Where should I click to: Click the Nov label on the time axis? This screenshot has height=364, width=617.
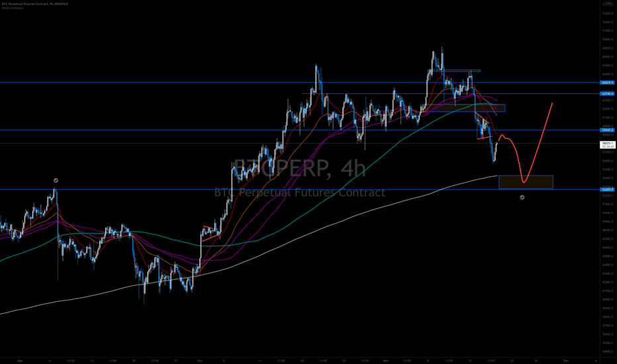(x=385, y=361)
